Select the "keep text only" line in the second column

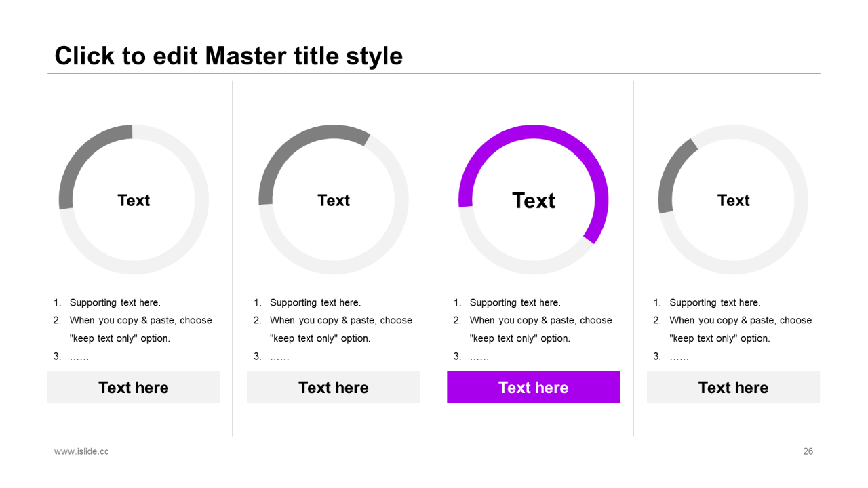(320, 338)
